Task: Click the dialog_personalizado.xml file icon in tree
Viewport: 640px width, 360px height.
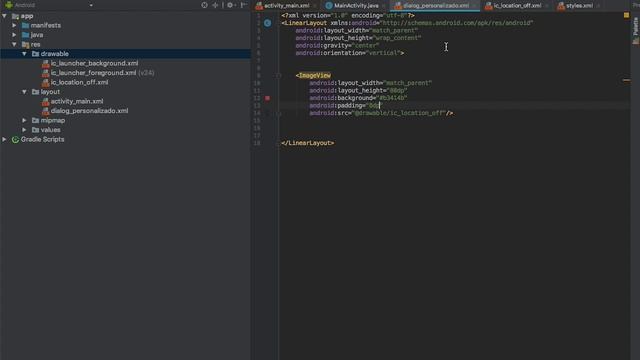Action: click(x=45, y=111)
